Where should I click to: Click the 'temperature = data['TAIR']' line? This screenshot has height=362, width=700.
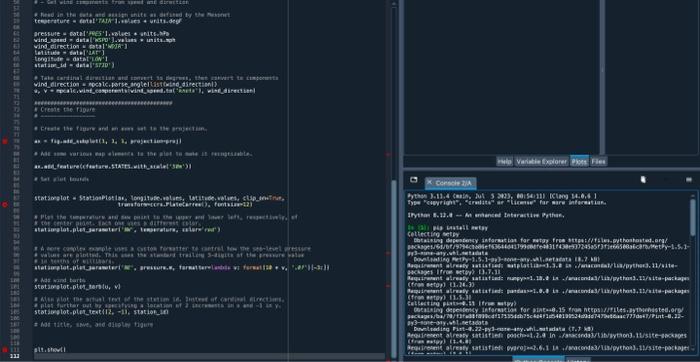[x=108, y=21]
